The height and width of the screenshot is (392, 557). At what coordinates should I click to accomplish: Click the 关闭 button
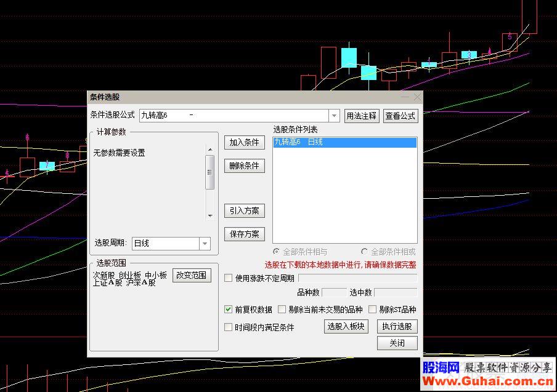pos(397,343)
